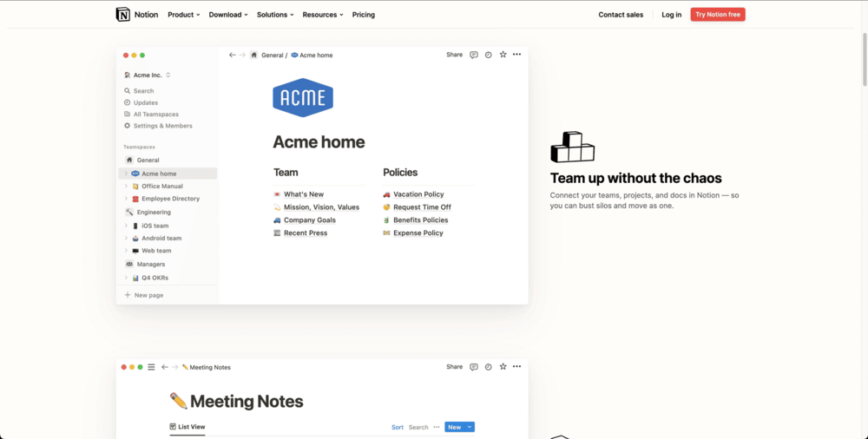Open Company Goals link
Viewport: 868px width, 439px height.
[x=310, y=219]
